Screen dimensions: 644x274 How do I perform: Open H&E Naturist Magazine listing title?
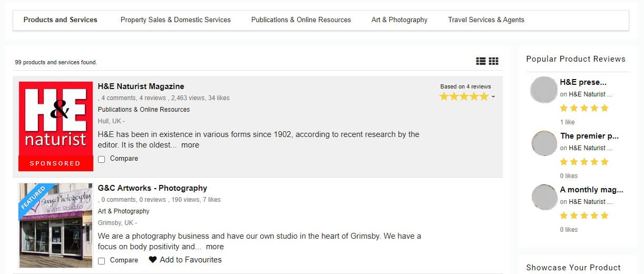click(141, 86)
